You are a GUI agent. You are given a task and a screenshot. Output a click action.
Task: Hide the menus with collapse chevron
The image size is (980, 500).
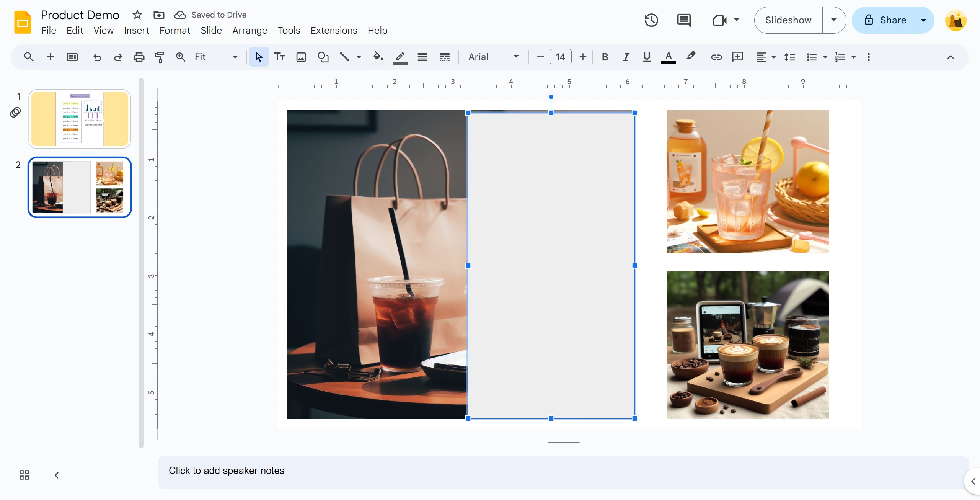tap(951, 57)
